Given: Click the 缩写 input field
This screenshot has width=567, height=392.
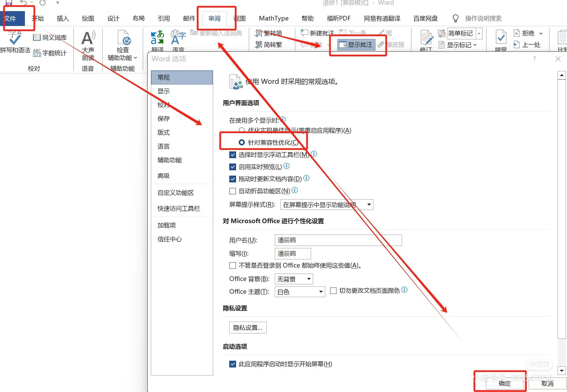Looking at the screenshot, I should pyautogui.click(x=293, y=253).
